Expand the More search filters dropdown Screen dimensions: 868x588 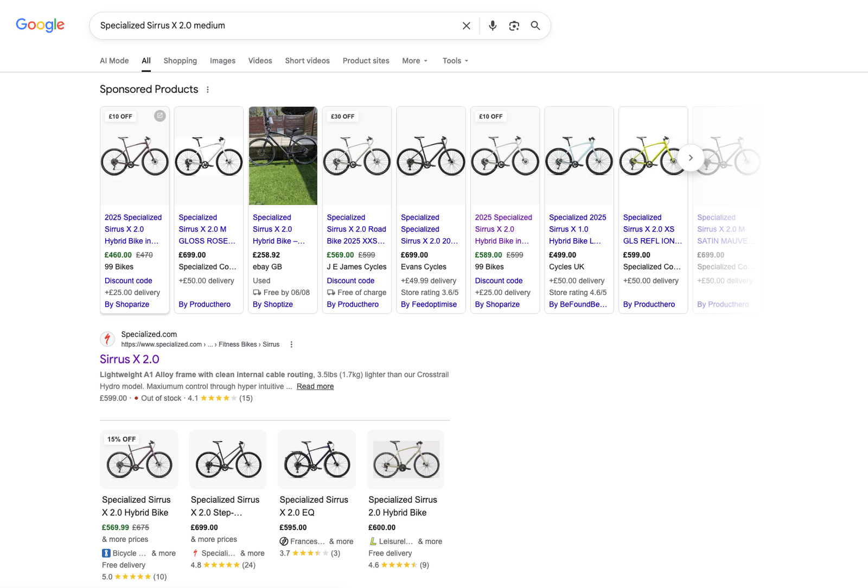coord(415,61)
